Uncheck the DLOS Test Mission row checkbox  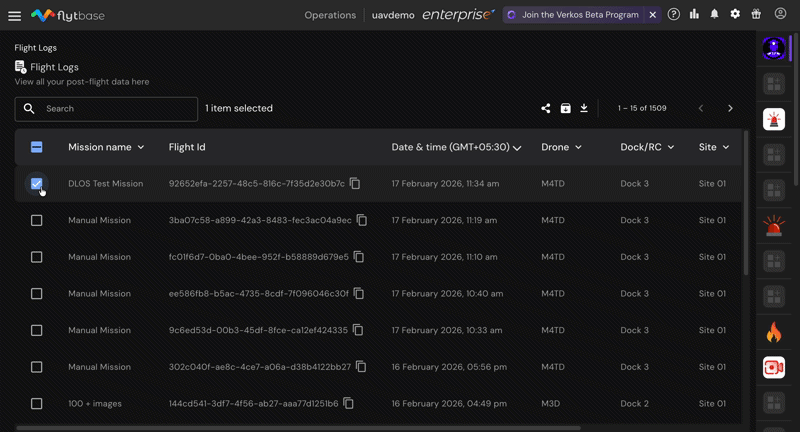coord(37,184)
